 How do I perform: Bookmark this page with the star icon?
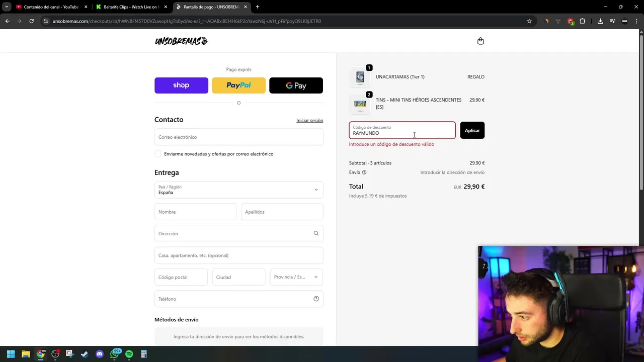529,21
